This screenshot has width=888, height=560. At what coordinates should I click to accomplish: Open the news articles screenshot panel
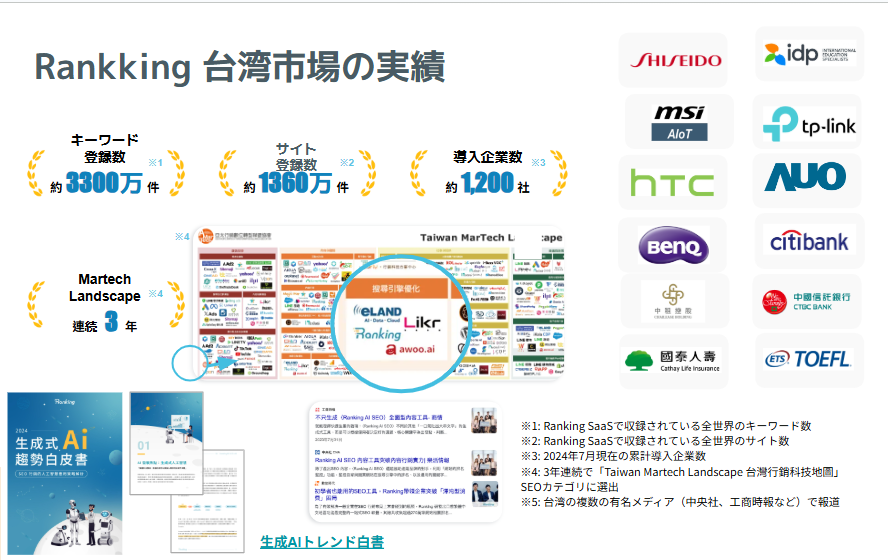click(403, 461)
